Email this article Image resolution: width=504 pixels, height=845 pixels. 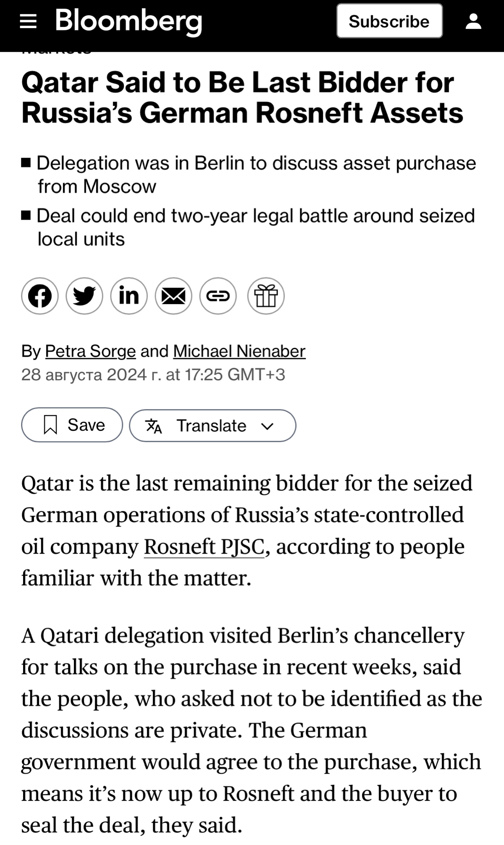pyautogui.click(x=173, y=296)
